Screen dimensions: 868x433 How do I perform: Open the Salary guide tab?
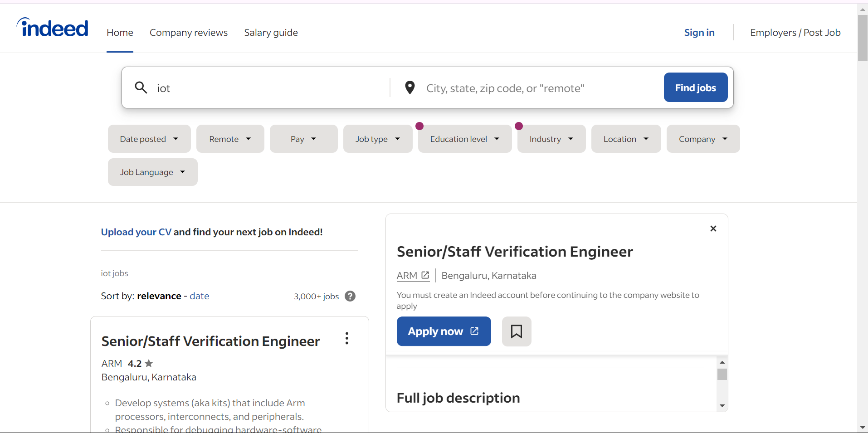point(271,33)
